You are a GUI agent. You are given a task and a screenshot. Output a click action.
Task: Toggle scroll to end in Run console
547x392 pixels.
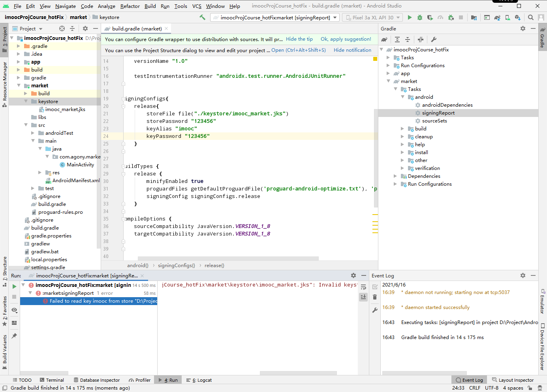coord(363,297)
